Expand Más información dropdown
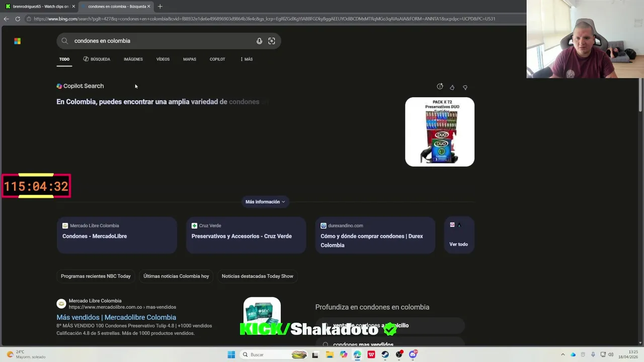This screenshot has width=644, height=362. (x=265, y=202)
